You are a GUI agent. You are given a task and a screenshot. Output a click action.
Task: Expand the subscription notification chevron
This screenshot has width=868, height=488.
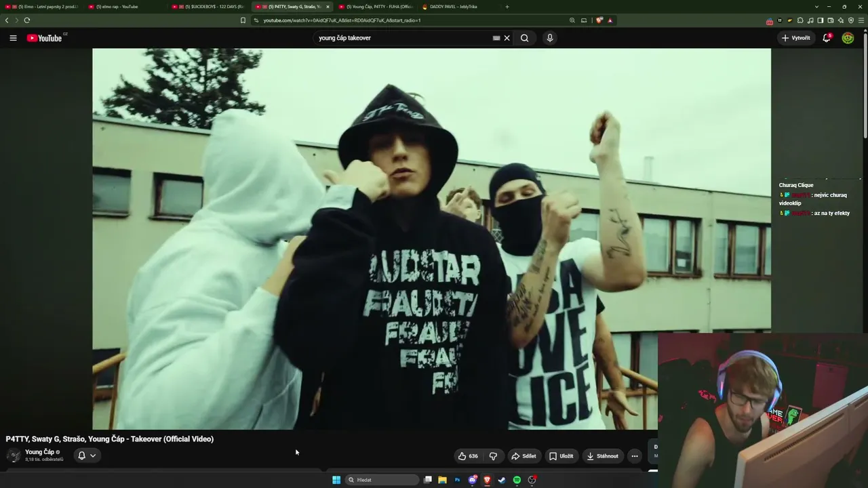click(x=93, y=455)
